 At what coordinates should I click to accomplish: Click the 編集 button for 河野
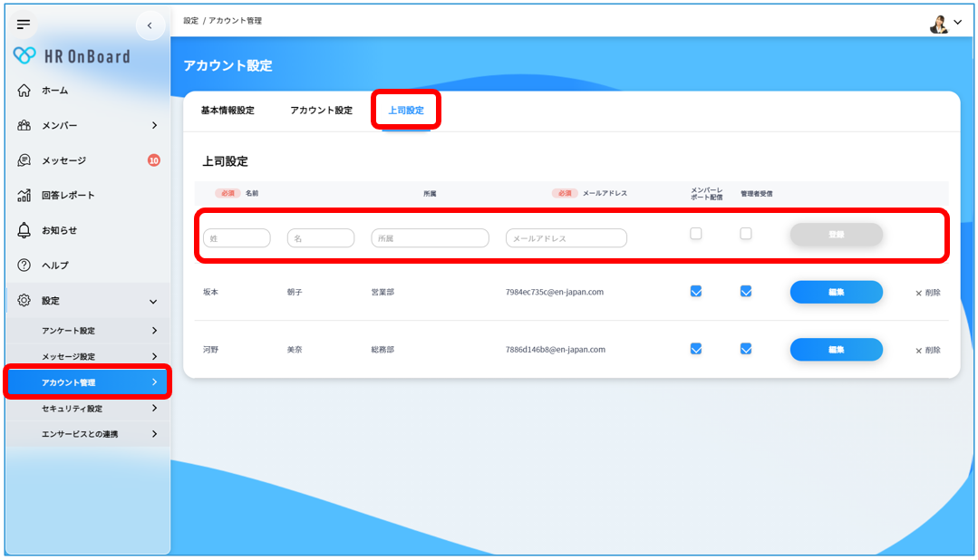coord(837,349)
